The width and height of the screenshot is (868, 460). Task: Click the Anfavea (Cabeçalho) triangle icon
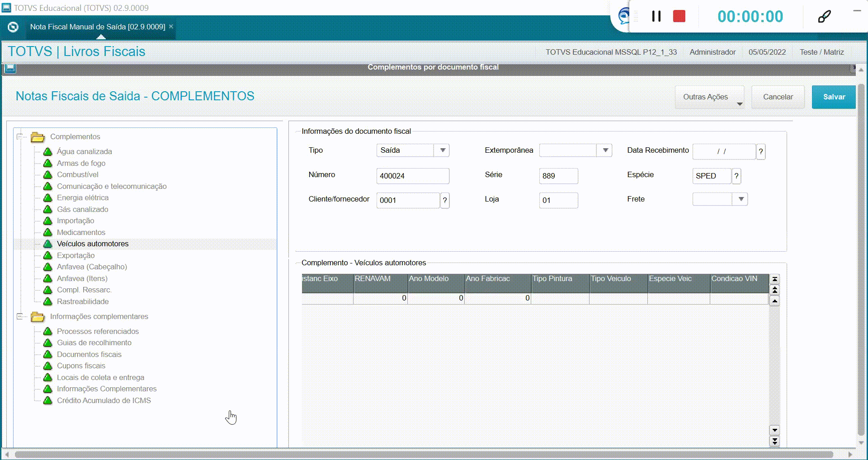pyautogui.click(x=48, y=267)
